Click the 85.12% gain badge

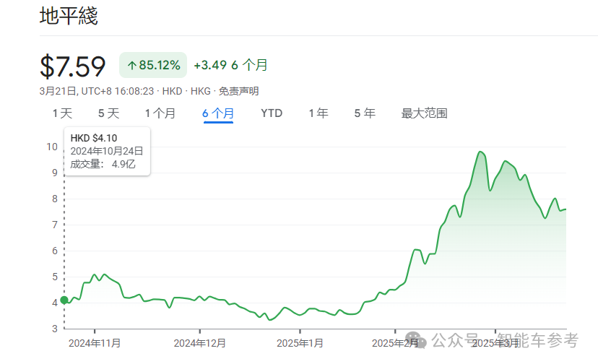(153, 66)
